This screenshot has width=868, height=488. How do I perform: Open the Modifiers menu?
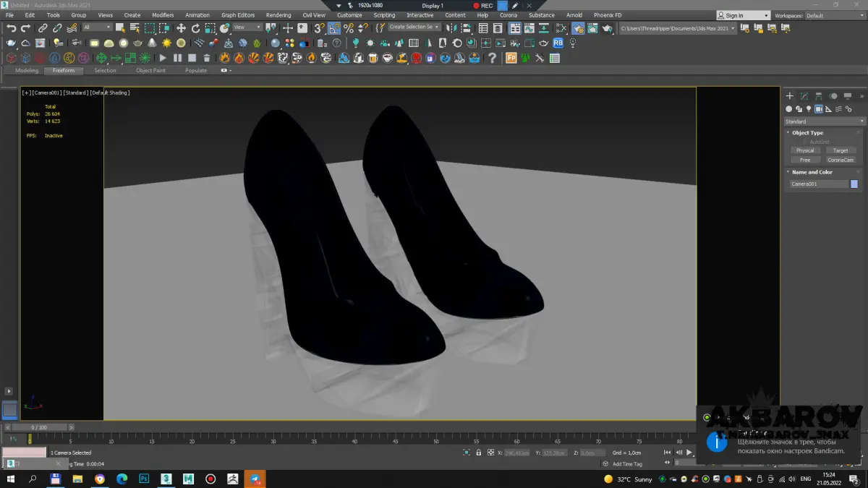163,15
